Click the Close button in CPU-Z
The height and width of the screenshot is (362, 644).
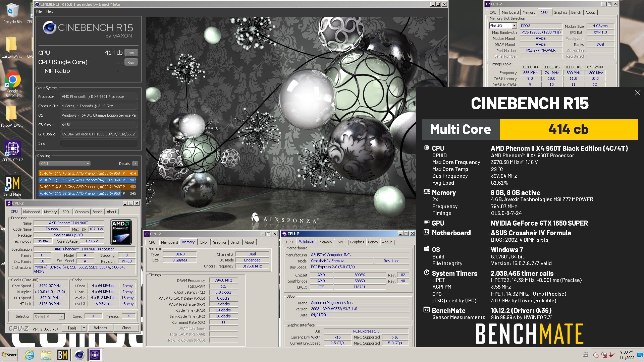[126, 328]
